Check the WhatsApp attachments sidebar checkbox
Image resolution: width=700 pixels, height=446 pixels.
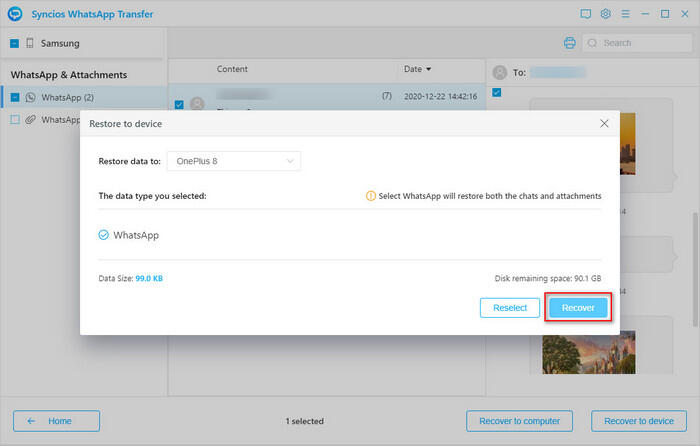[x=14, y=120]
